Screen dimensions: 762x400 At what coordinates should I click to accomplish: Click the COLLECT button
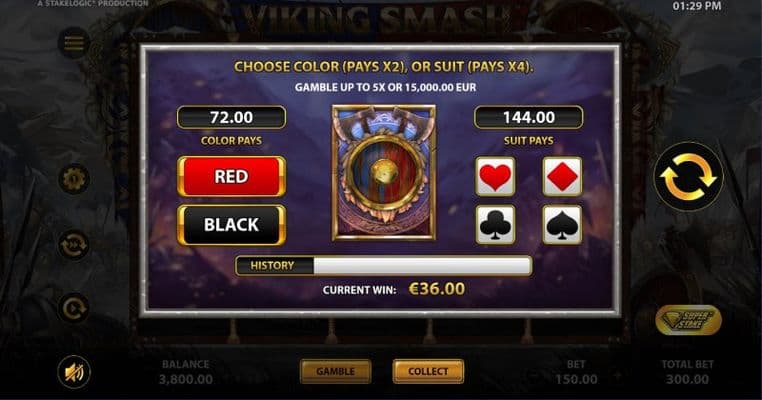pos(428,371)
